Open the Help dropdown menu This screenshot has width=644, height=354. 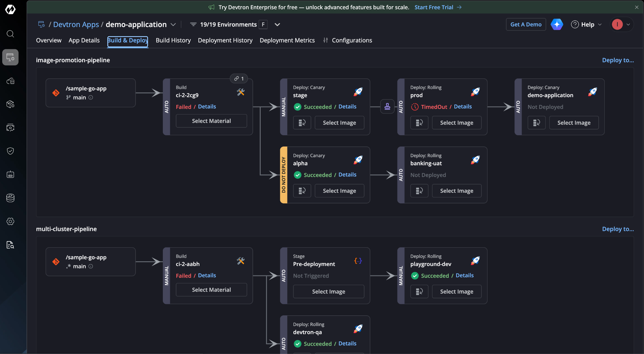coord(586,25)
